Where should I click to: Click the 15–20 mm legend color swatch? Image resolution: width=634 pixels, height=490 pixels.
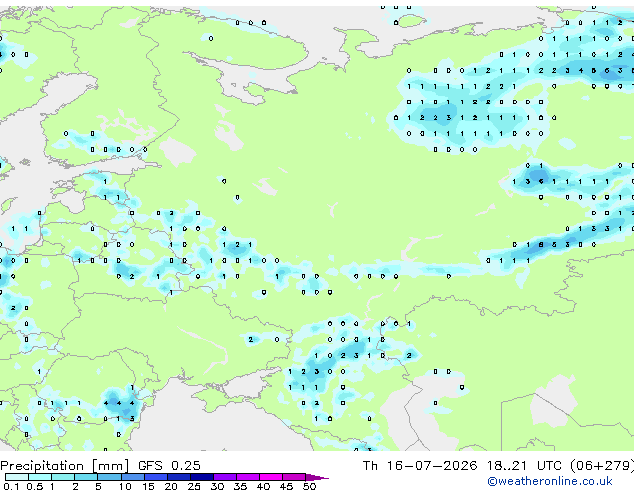pos(155,477)
